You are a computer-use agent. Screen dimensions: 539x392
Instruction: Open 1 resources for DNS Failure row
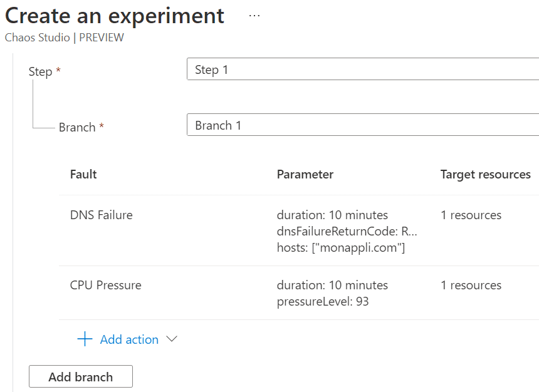tap(471, 215)
